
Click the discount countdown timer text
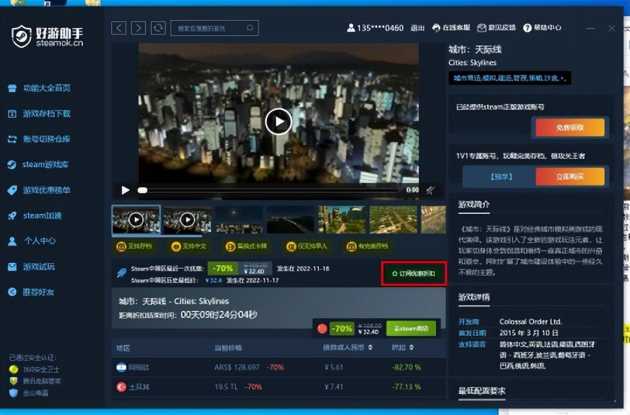point(219,315)
